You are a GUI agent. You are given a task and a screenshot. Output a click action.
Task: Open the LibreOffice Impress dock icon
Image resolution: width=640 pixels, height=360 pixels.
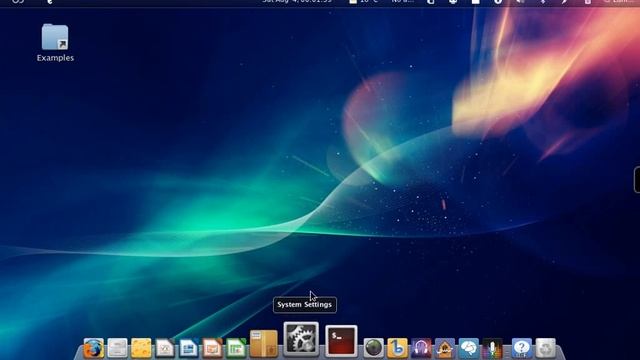click(212, 348)
